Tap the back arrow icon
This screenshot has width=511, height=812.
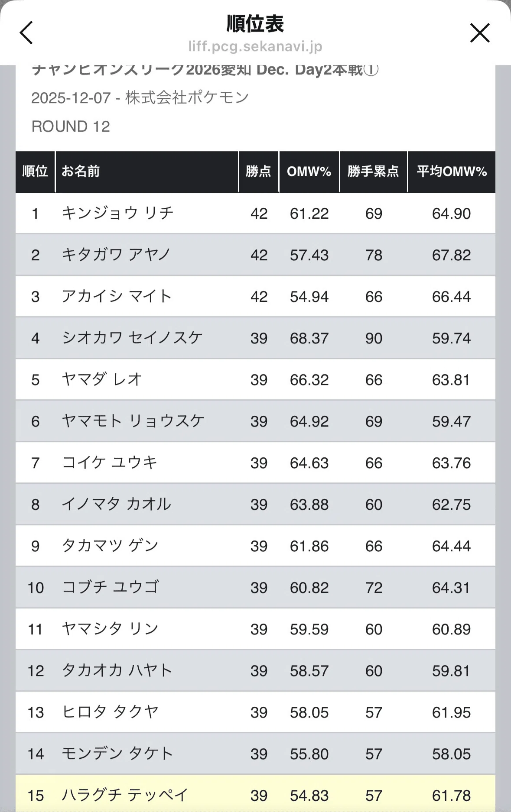[x=26, y=33]
